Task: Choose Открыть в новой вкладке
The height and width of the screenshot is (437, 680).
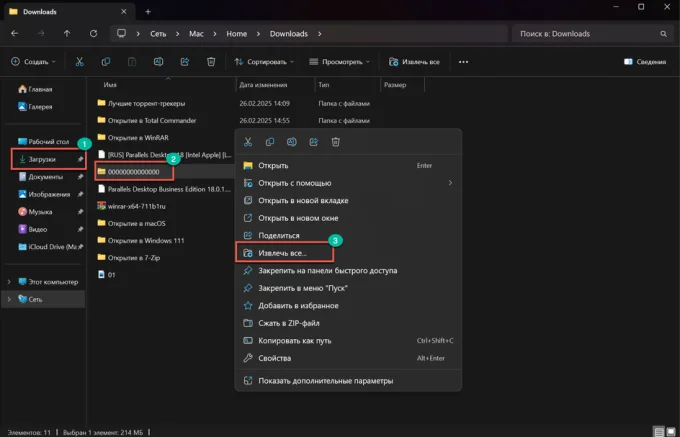Action: tap(348, 201)
